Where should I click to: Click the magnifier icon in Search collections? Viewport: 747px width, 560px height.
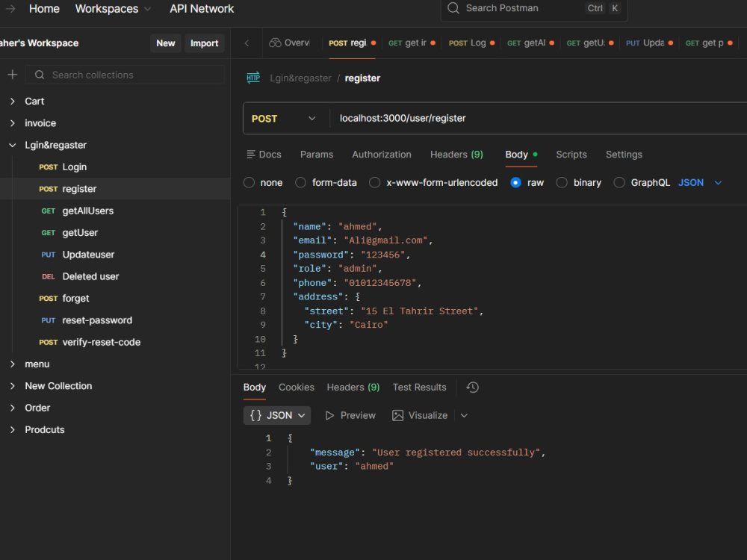point(40,75)
